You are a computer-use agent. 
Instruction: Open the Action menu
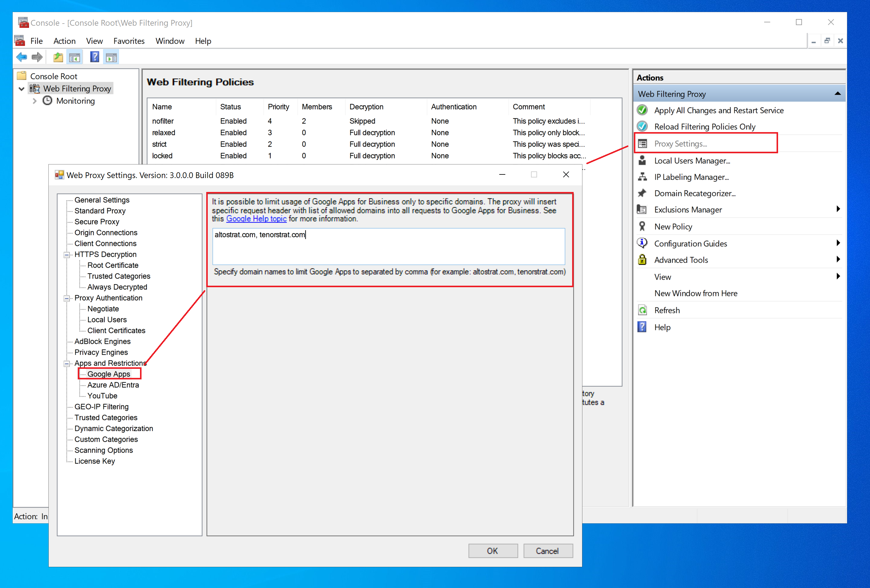[x=64, y=41]
